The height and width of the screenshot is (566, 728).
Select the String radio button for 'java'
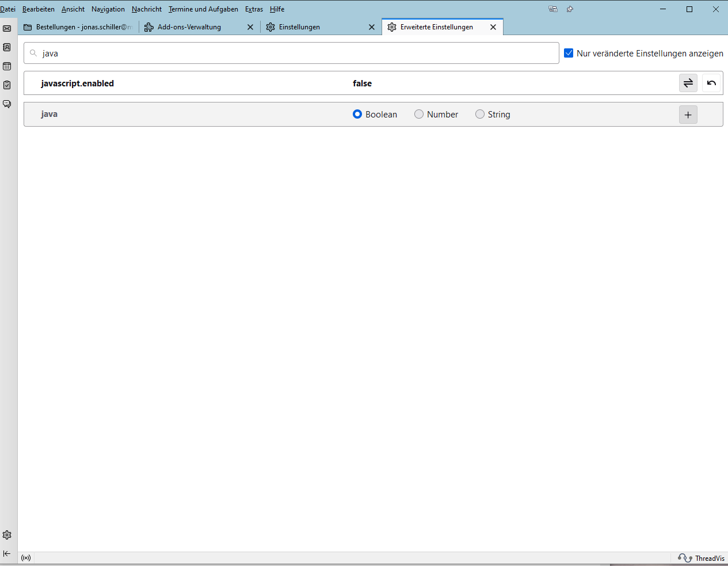[480, 114]
